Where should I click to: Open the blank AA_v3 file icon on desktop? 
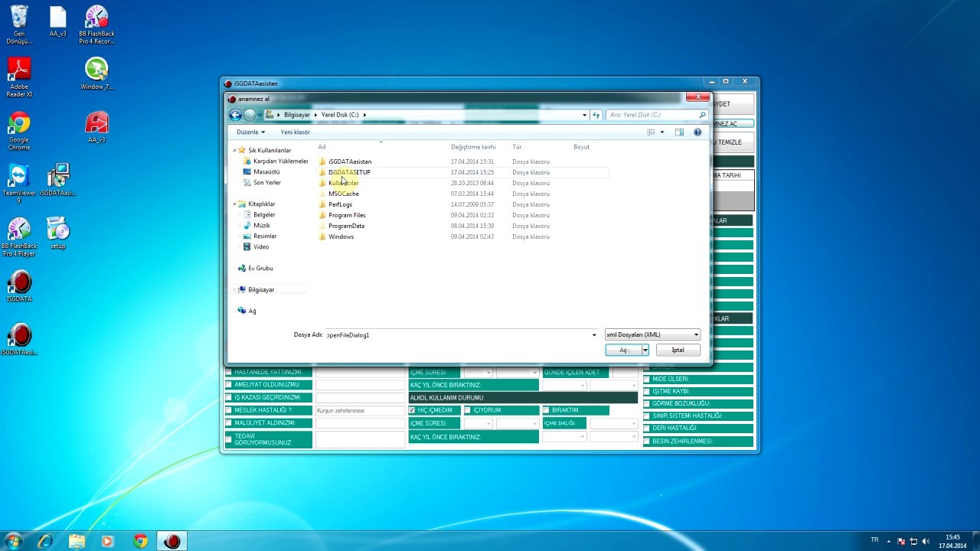click(57, 22)
